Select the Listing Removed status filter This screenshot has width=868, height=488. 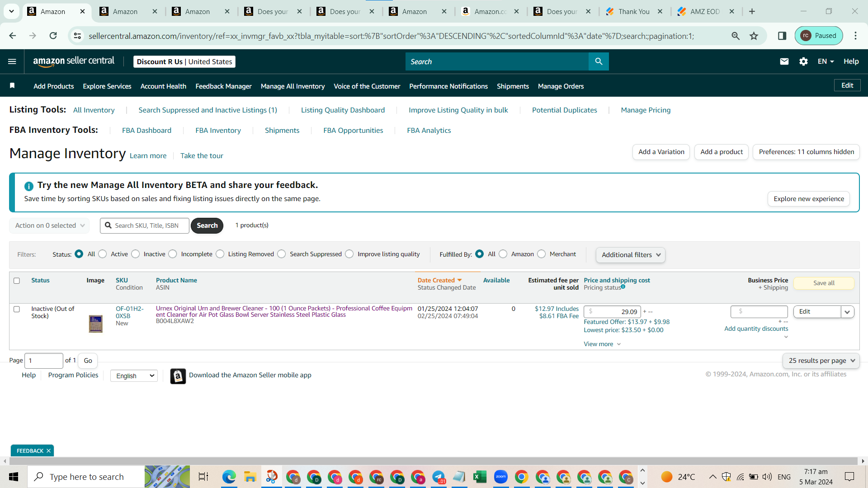click(220, 254)
